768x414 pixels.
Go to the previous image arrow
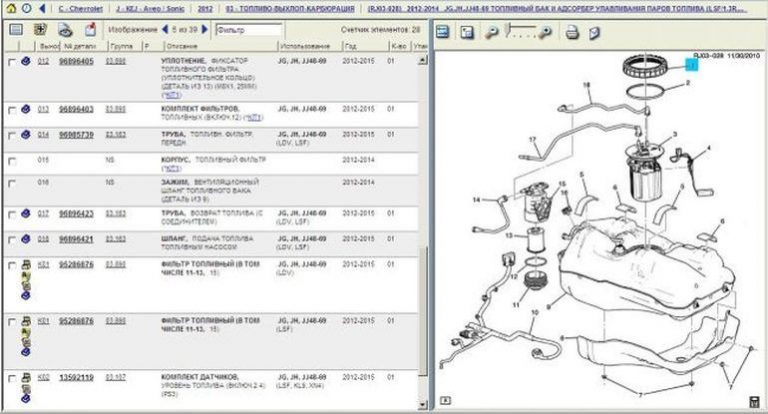point(166,30)
